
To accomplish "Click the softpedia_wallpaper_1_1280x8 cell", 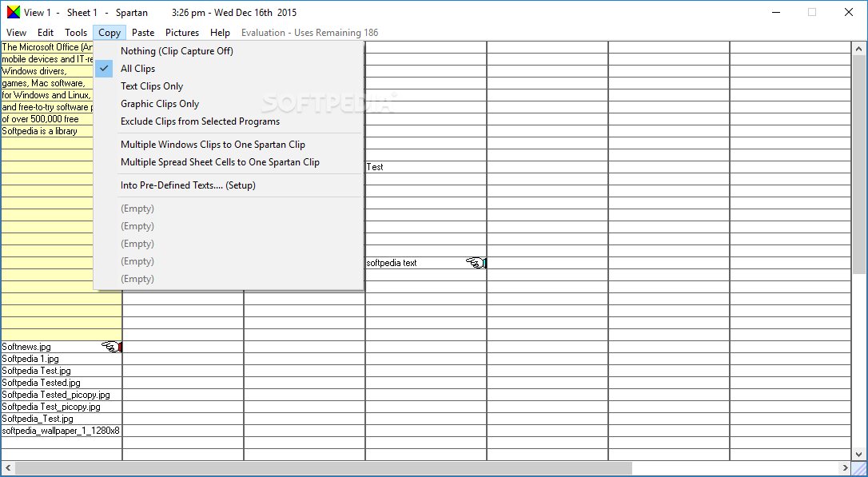I will tap(62, 431).
